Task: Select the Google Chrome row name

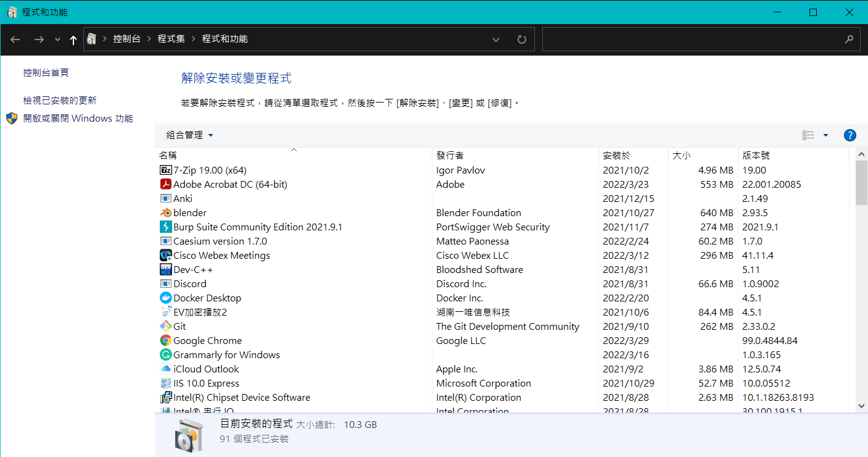Action: [x=207, y=340]
